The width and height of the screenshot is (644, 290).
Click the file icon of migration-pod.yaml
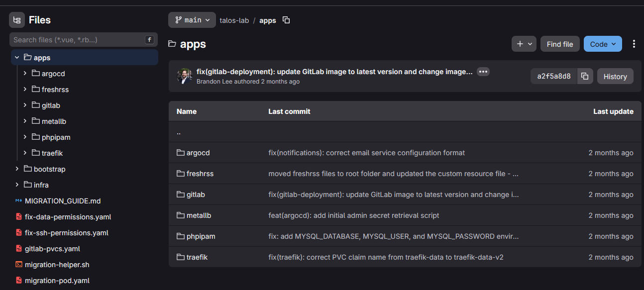click(x=19, y=281)
